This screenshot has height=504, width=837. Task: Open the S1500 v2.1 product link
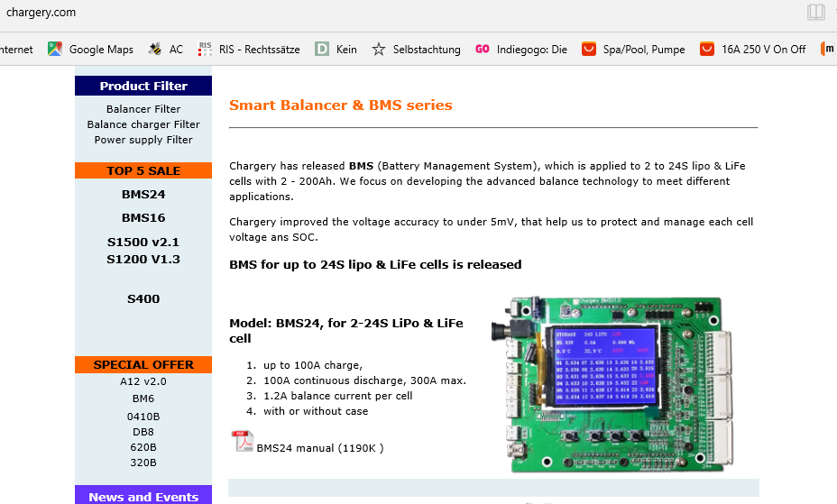coord(143,242)
